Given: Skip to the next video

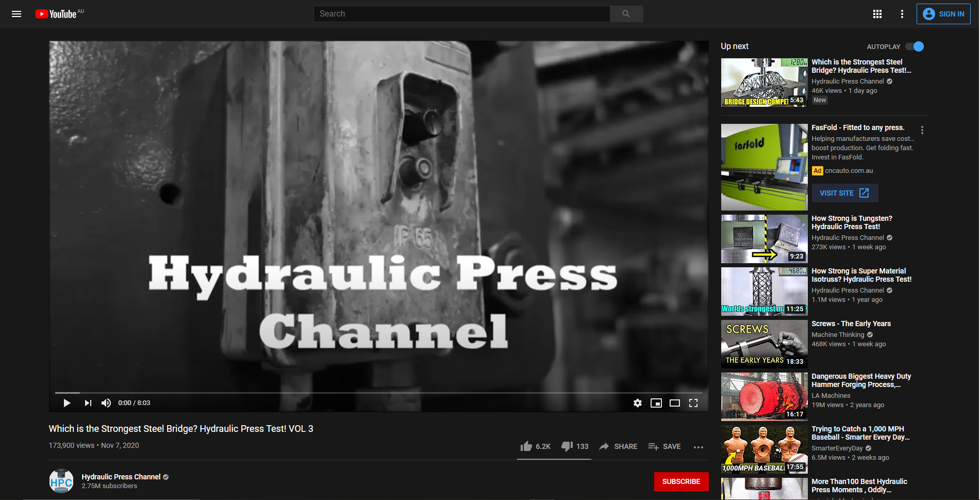Looking at the screenshot, I should click(88, 403).
